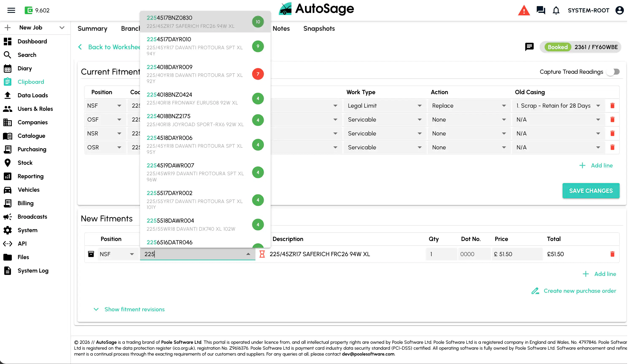Open the Companies page

[32, 122]
